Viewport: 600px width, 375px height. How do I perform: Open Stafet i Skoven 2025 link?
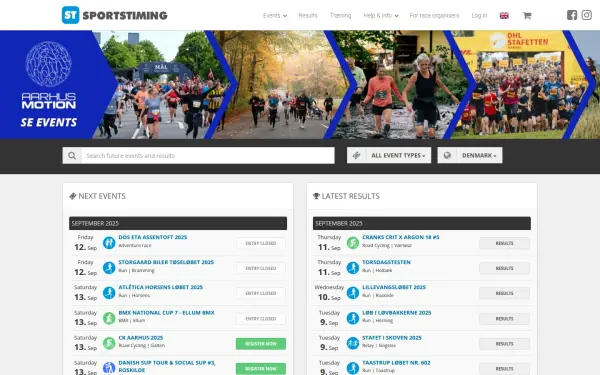392,338
